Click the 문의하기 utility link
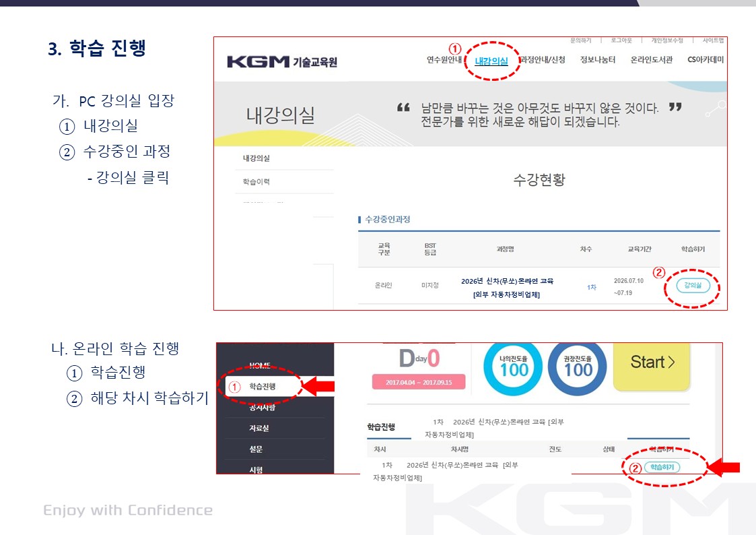This screenshot has width=756, height=535. pyautogui.click(x=580, y=40)
